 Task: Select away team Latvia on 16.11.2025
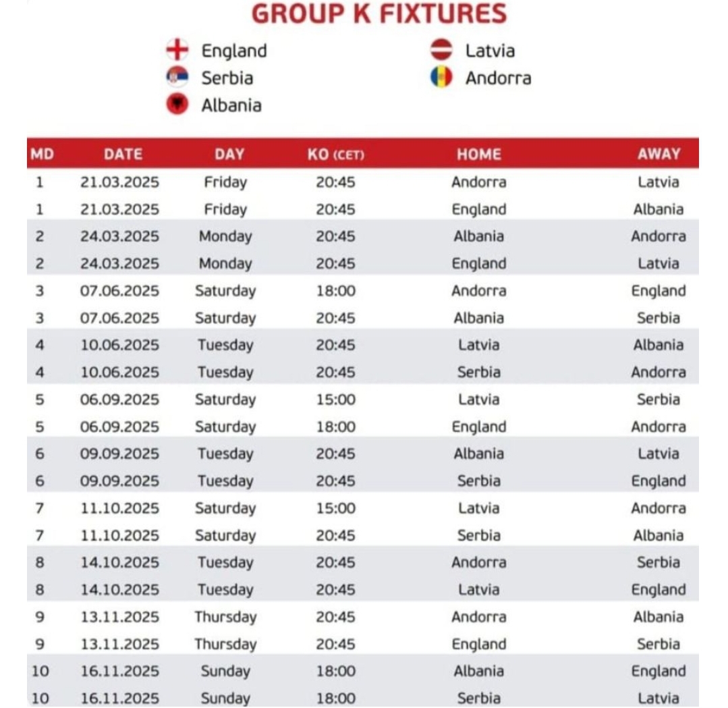pos(659,699)
